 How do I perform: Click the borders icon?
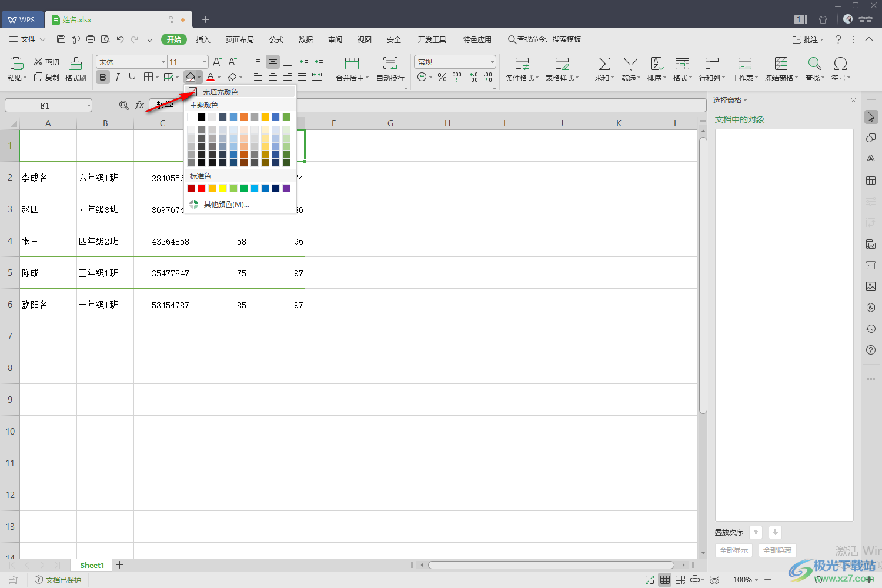pyautogui.click(x=149, y=77)
